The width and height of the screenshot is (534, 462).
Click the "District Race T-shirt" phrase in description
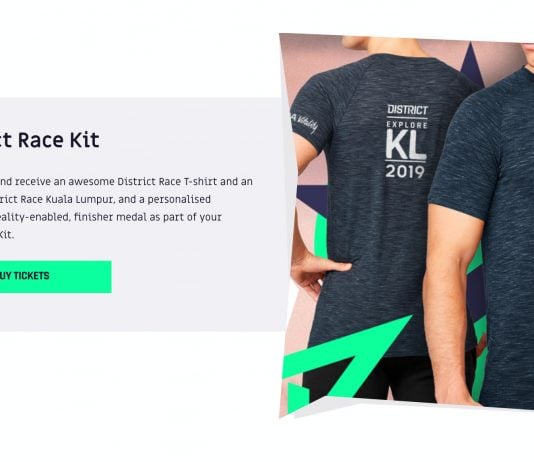(167, 181)
